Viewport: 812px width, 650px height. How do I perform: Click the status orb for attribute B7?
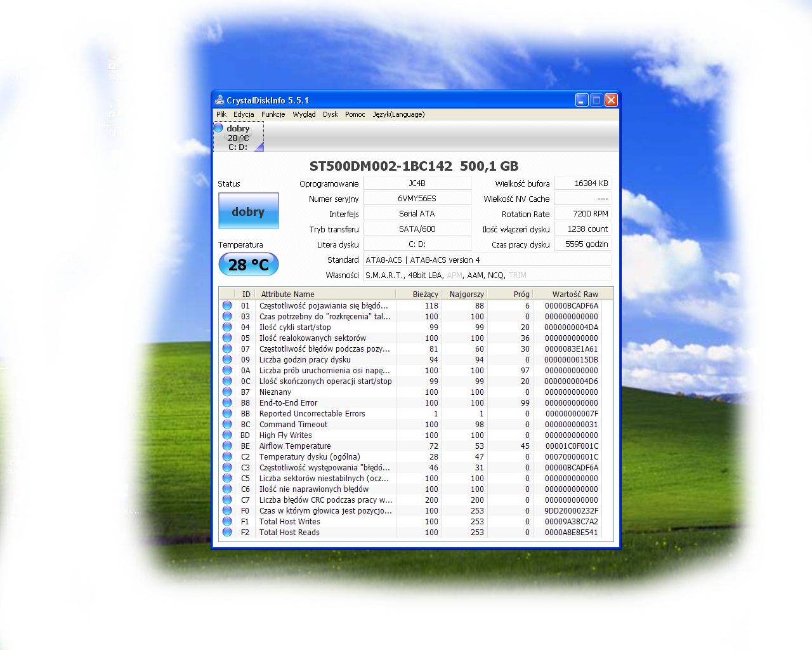click(227, 392)
